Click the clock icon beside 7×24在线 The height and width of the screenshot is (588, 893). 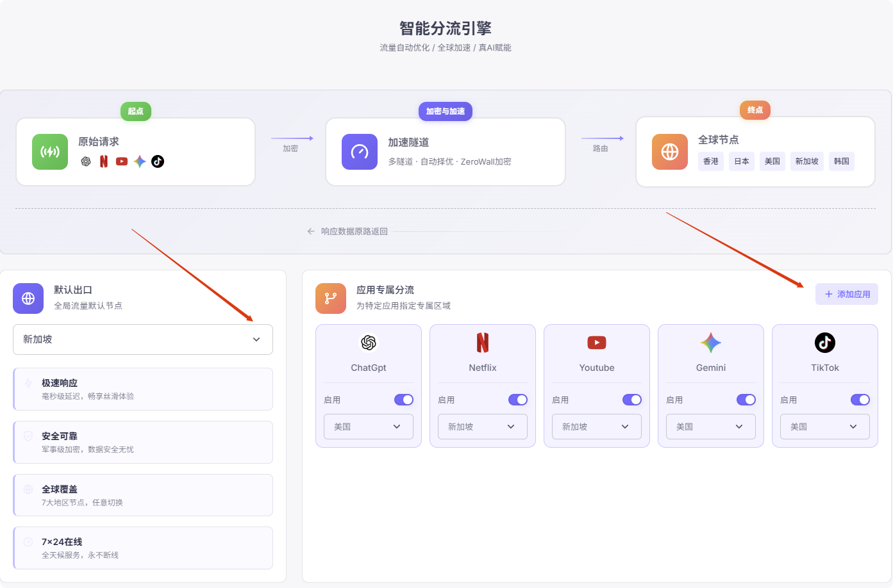[28, 542]
